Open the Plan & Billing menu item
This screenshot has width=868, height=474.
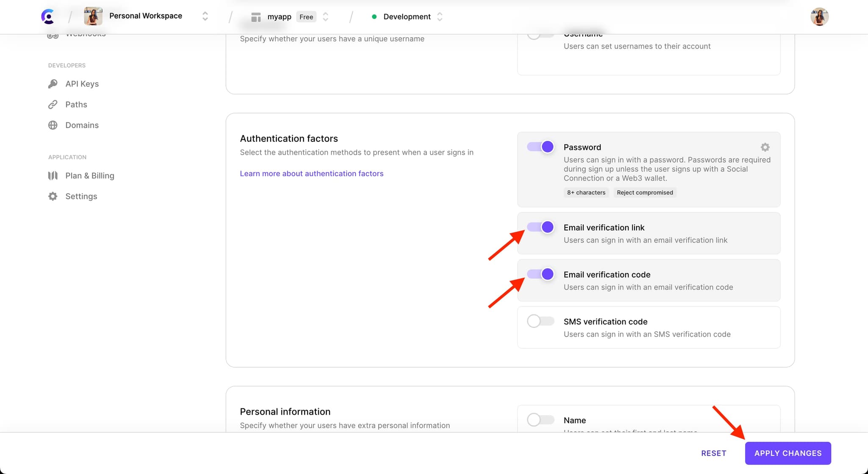click(x=89, y=175)
